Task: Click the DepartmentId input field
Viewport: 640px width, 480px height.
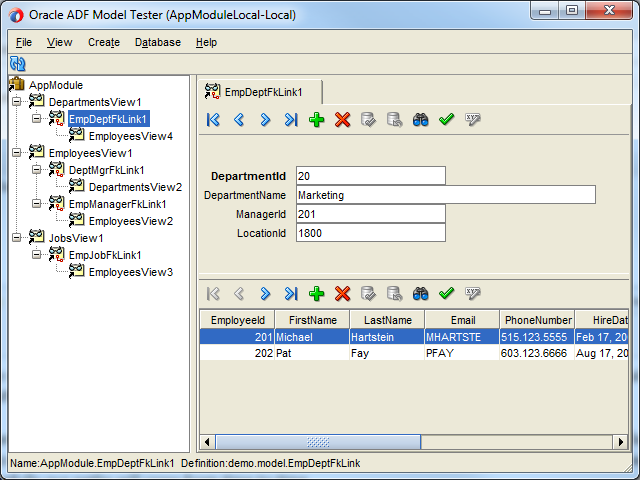Action: [371, 176]
